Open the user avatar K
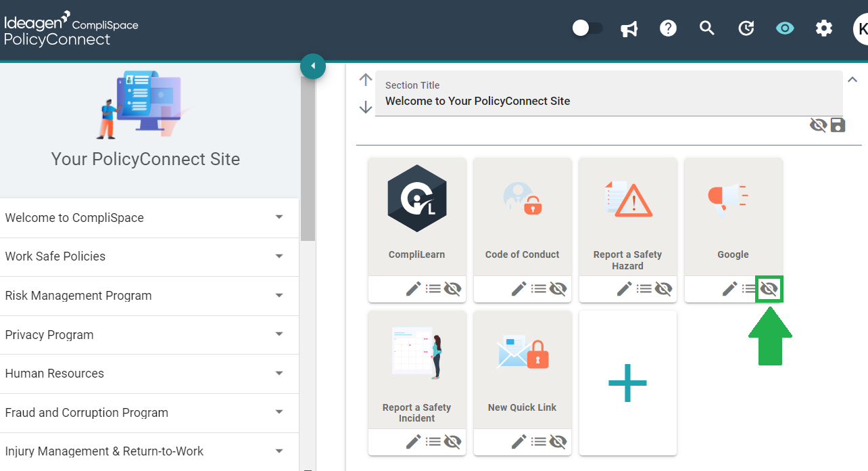This screenshot has height=471, width=868. [861, 28]
